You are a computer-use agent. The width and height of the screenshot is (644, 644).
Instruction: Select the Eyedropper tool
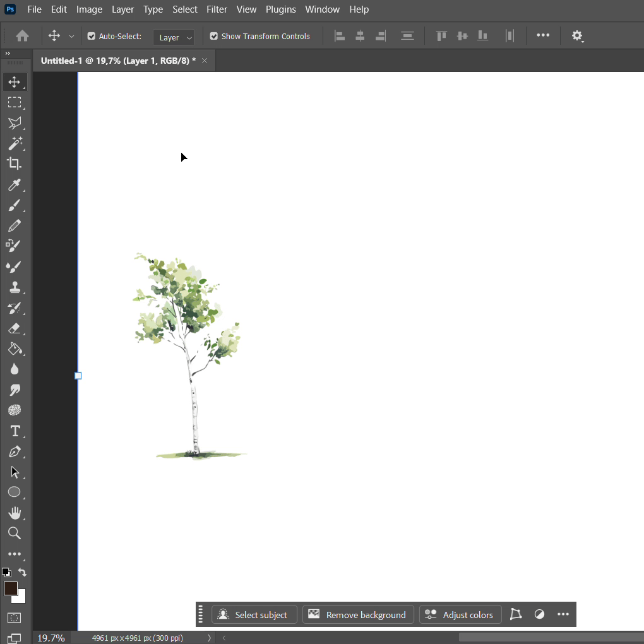tap(14, 184)
